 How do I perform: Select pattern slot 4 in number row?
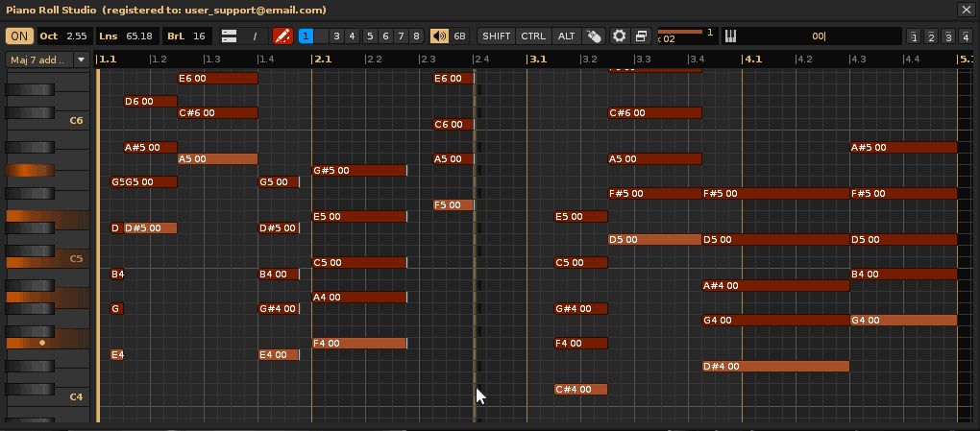(x=352, y=36)
